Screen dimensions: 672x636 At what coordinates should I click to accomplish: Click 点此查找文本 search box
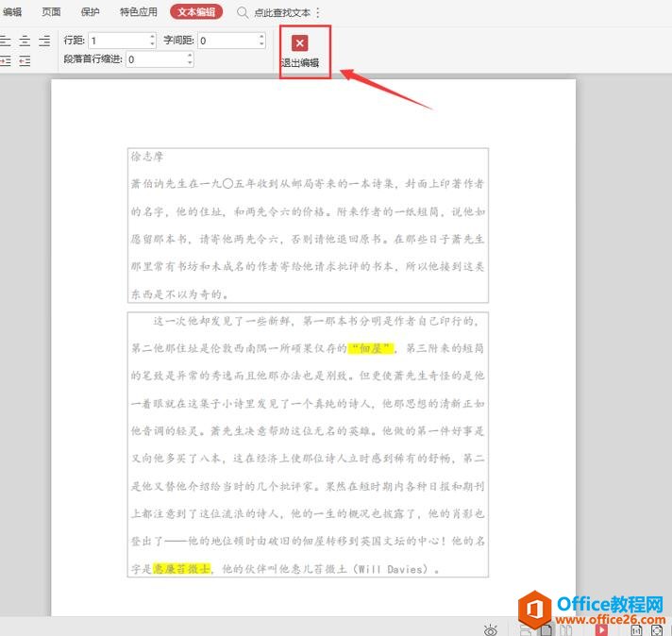tap(282, 13)
